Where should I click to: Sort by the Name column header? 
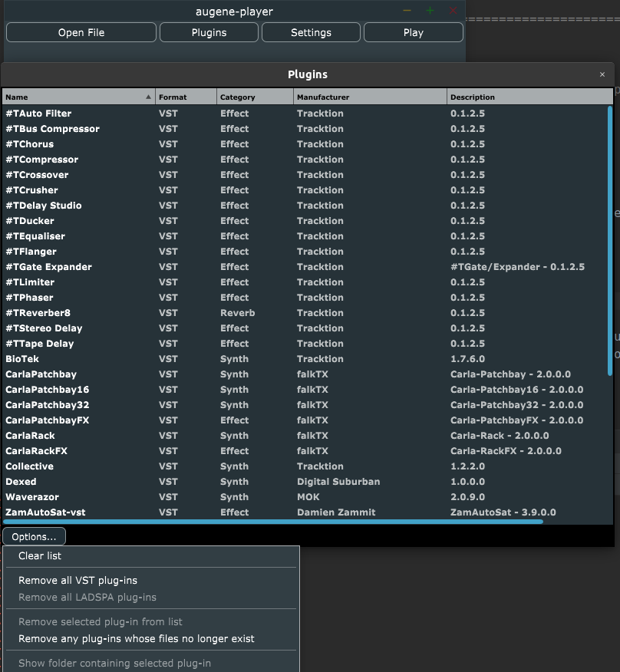(78, 97)
